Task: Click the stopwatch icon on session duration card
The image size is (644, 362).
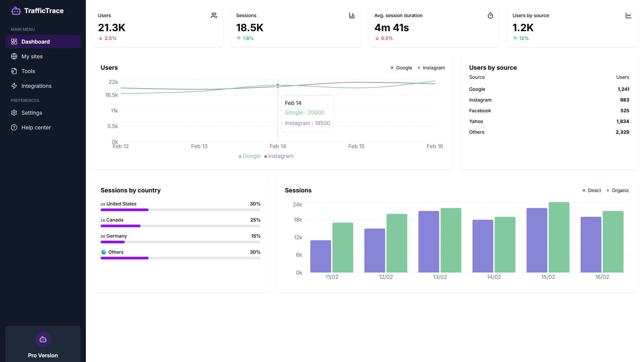Action: click(490, 15)
